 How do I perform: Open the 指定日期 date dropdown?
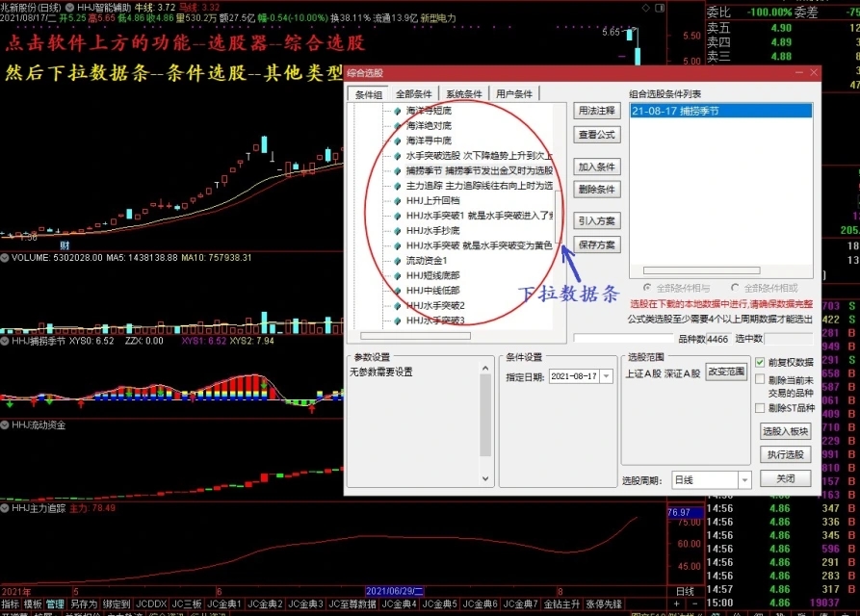[x=606, y=376]
